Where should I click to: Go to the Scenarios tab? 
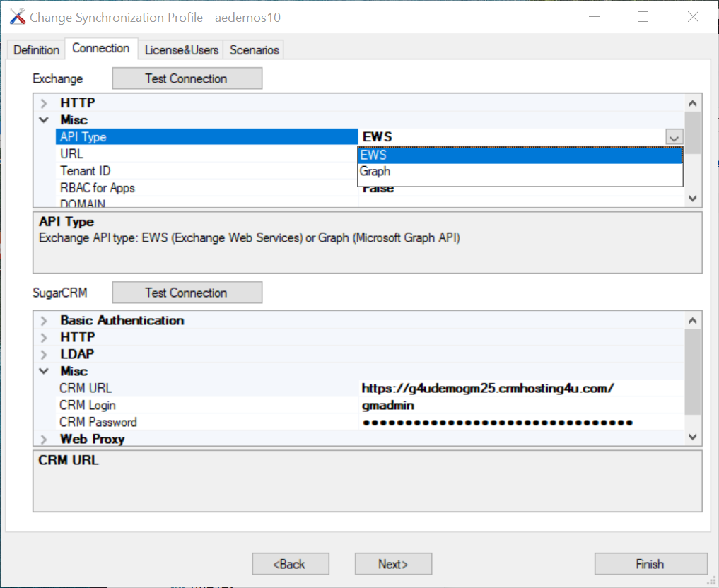[x=254, y=50]
